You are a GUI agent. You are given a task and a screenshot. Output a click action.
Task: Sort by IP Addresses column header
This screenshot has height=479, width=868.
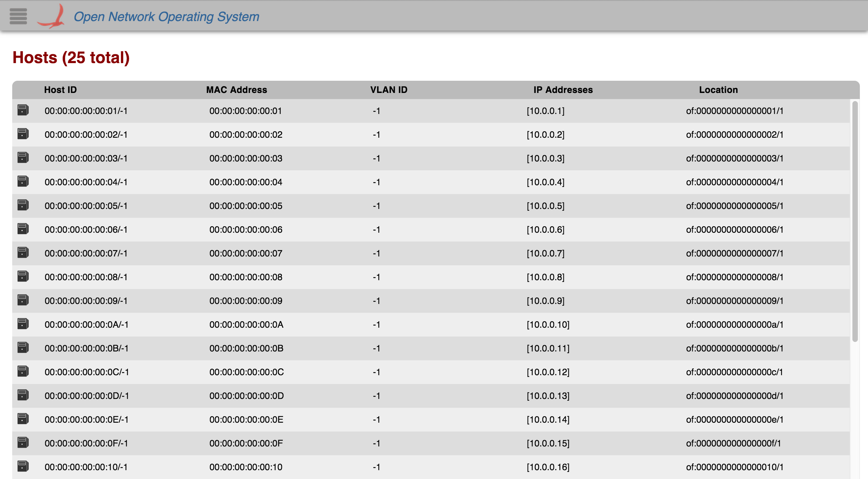coord(563,90)
